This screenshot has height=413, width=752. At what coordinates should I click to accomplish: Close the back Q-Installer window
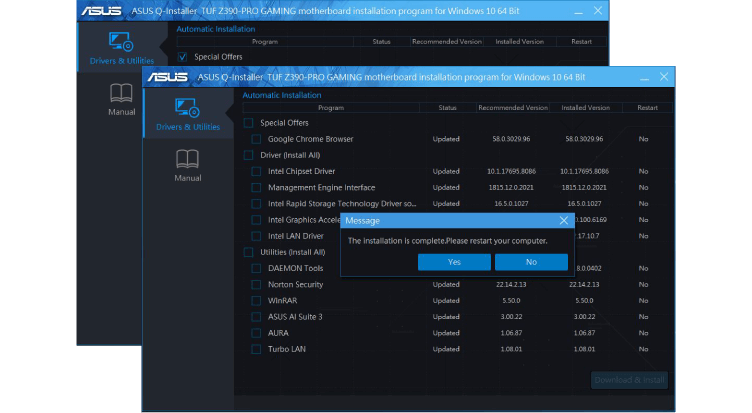pos(597,9)
